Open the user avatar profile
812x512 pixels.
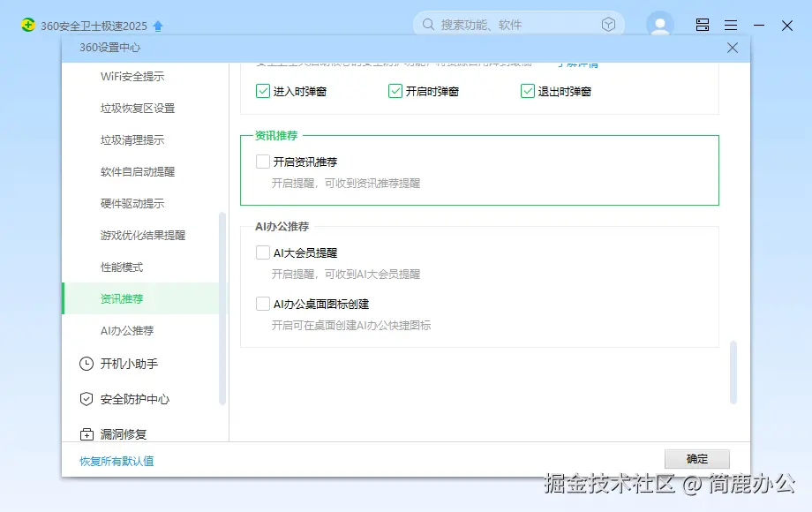pyautogui.click(x=660, y=25)
